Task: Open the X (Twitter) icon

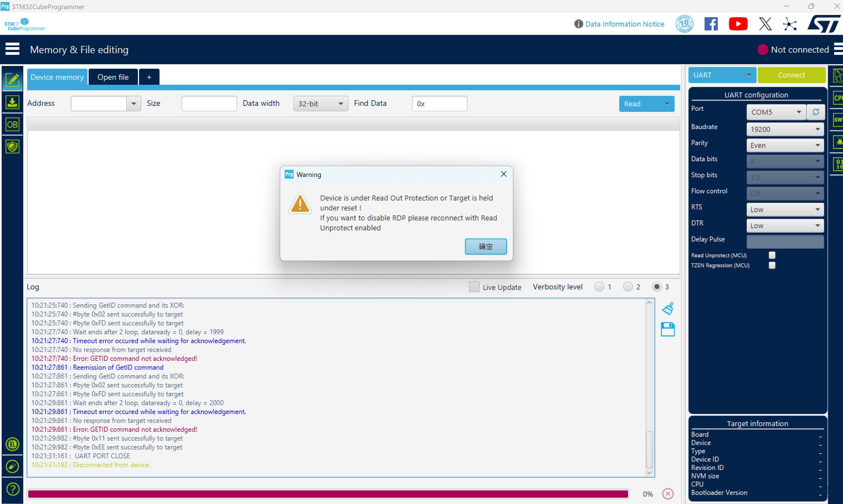Action: 765,24
